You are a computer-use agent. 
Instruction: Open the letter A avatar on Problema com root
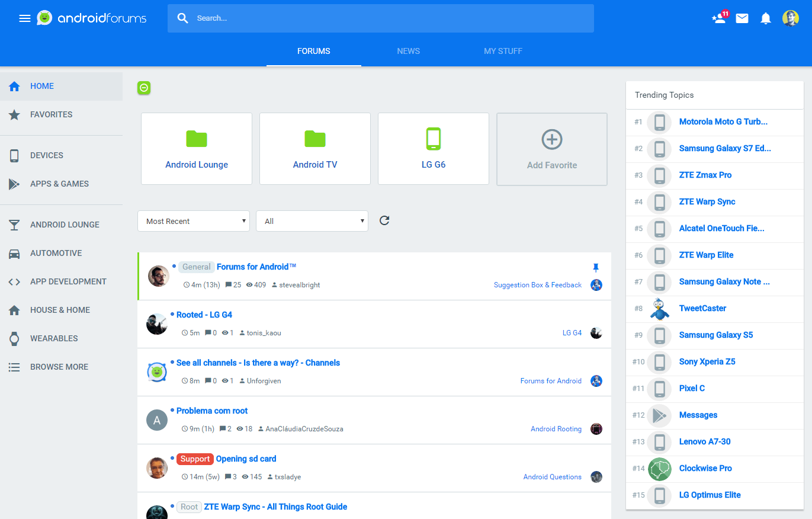click(157, 420)
